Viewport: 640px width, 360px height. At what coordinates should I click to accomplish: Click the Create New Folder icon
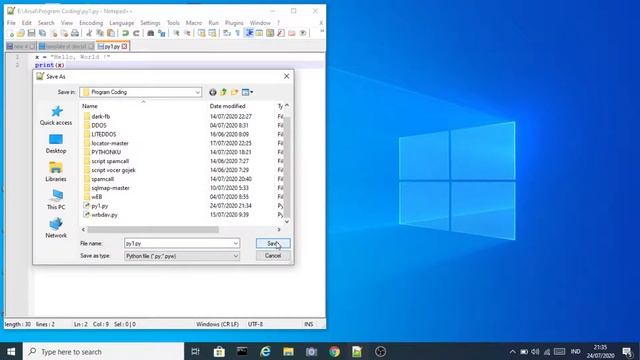coord(234,92)
